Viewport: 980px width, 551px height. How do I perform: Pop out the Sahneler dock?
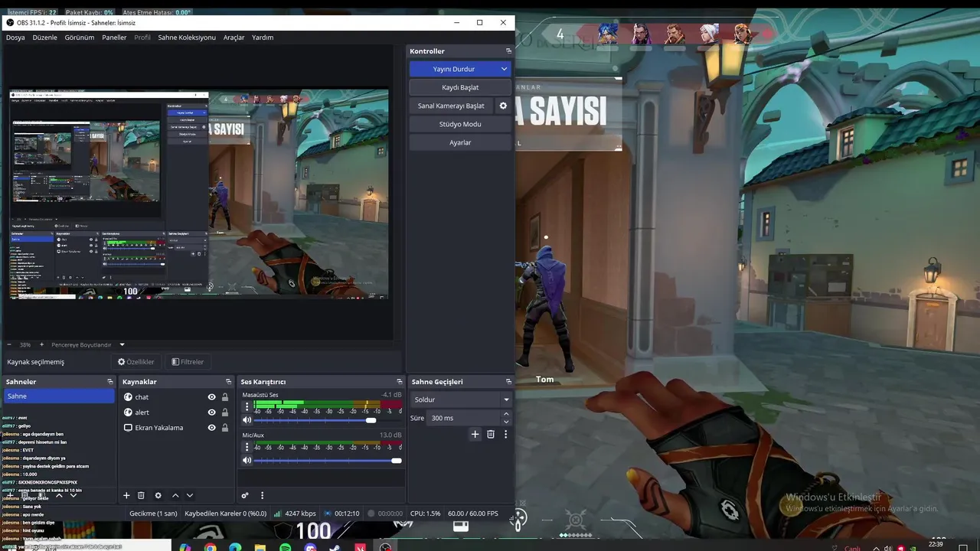[110, 382]
